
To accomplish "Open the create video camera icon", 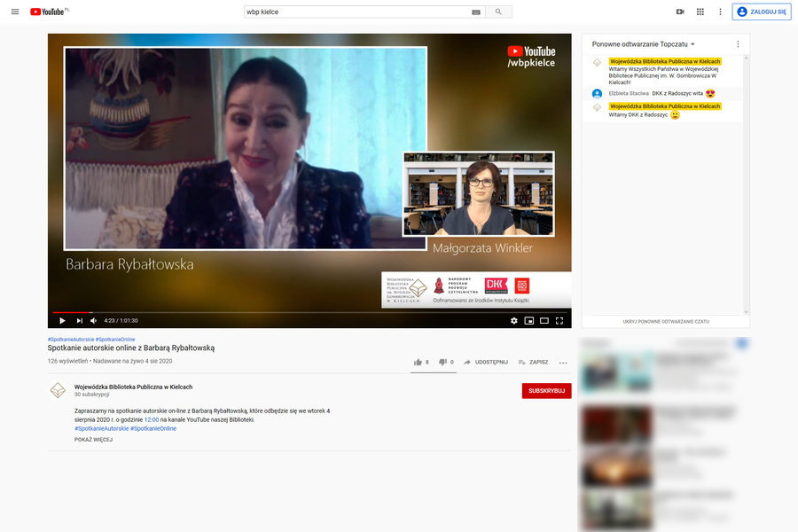I will click(680, 12).
